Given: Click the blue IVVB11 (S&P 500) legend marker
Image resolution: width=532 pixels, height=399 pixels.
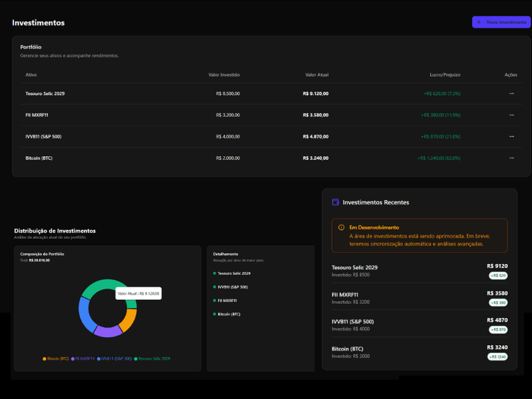Looking at the screenshot, I should (x=99, y=358).
